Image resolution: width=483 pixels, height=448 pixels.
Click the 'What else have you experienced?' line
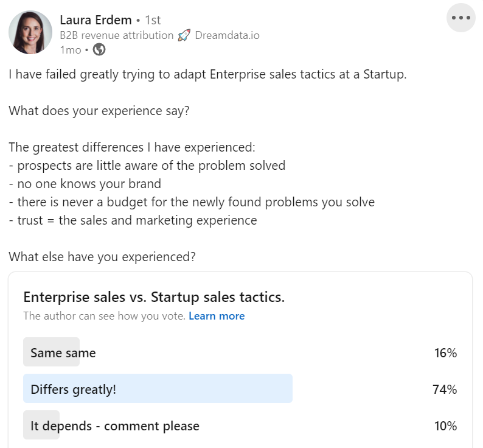click(102, 257)
